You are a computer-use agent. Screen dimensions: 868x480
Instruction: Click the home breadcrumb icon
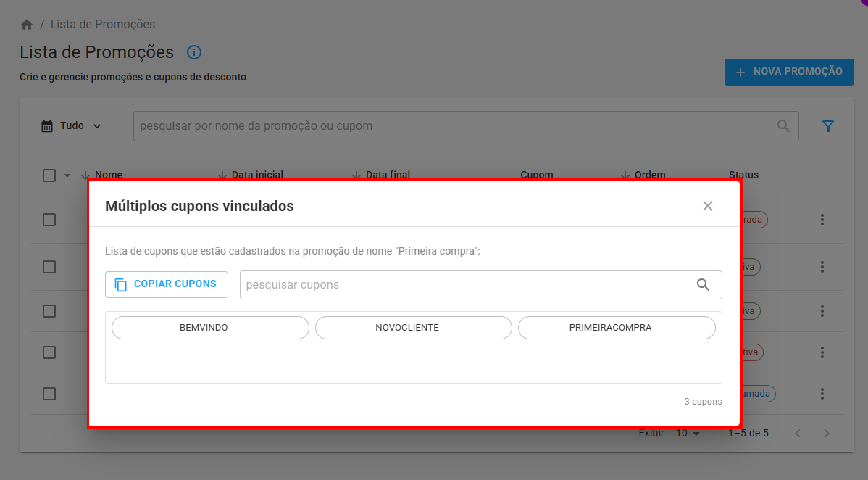click(27, 23)
